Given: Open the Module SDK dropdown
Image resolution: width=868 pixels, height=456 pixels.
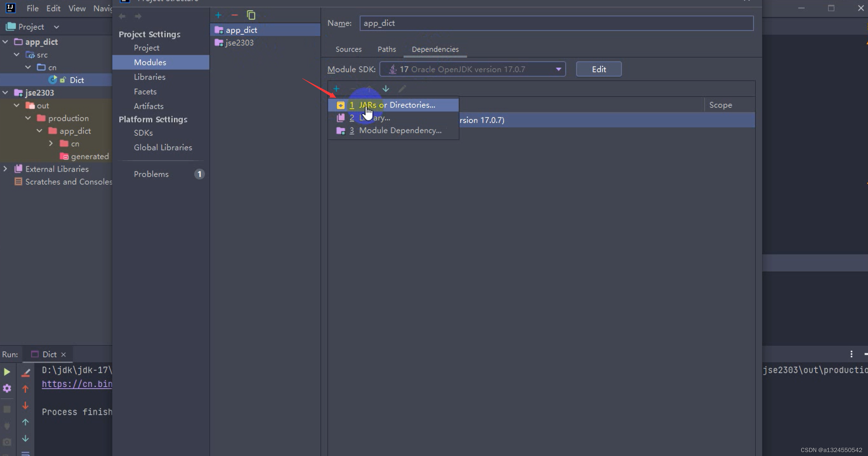Looking at the screenshot, I should point(558,69).
